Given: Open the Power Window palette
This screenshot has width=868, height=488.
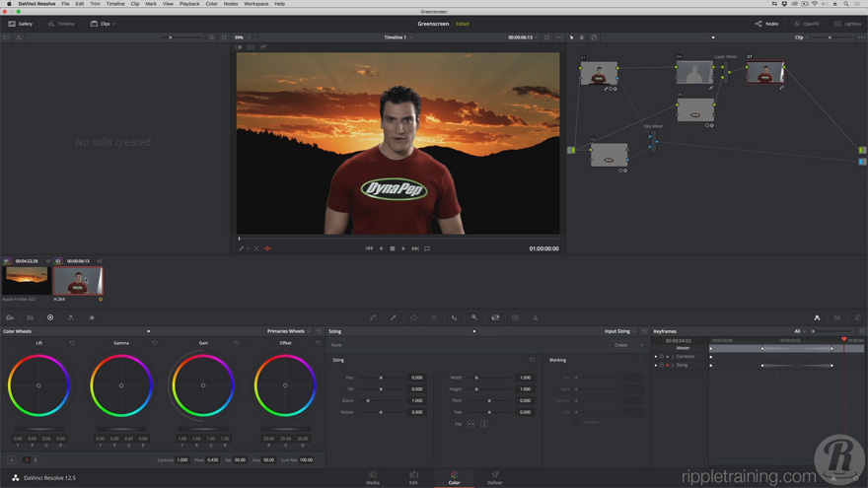Looking at the screenshot, I should (x=413, y=317).
